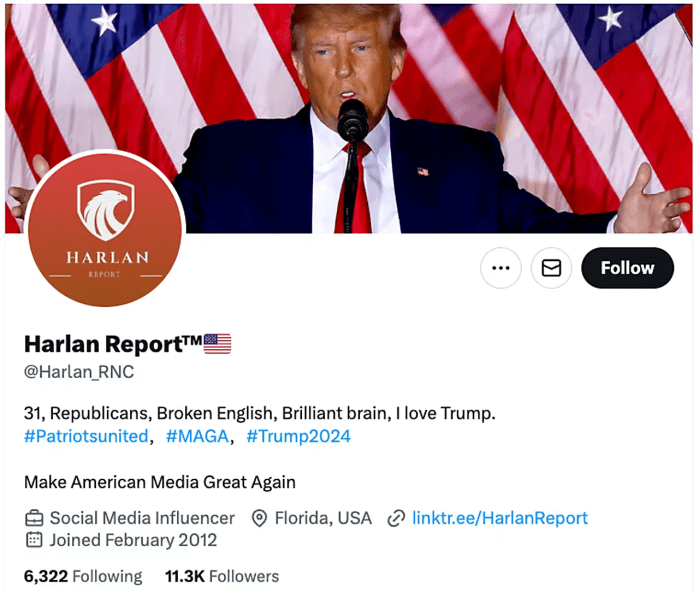Open the profile banner header image
Viewport: 699px width, 592px height.
(349, 119)
